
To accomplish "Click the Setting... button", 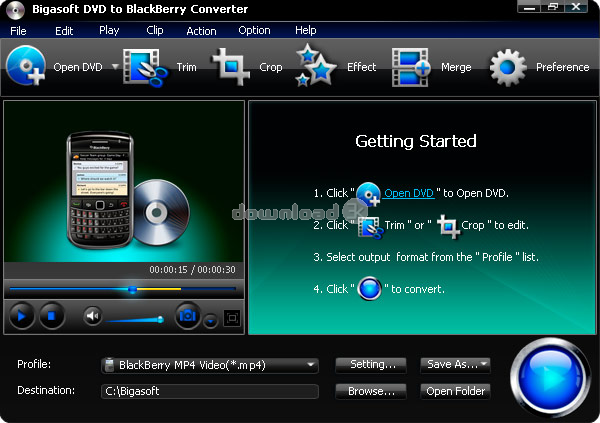I will 371,365.
